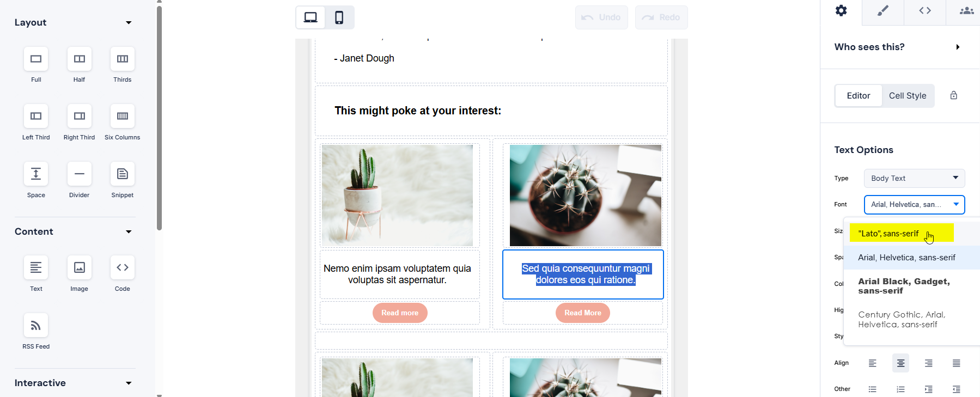The height and width of the screenshot is (397, 980).
Task: Click the Read more button
Action: pyautogui.click(x=400, y=313)
